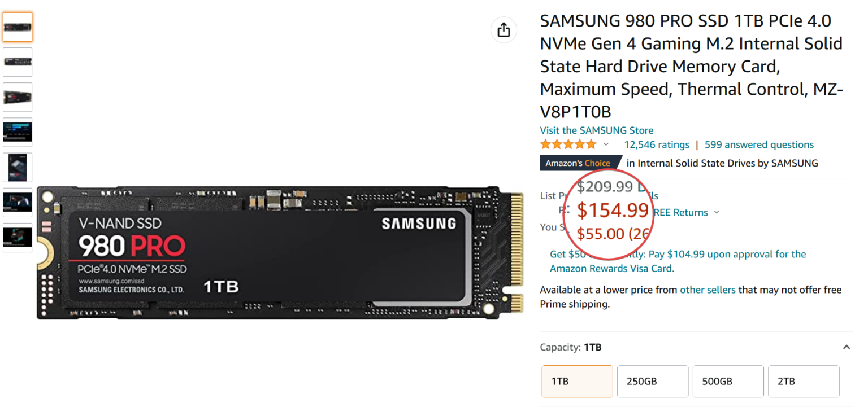Visit the SAMSUNG Store

[x=596, y=130]
